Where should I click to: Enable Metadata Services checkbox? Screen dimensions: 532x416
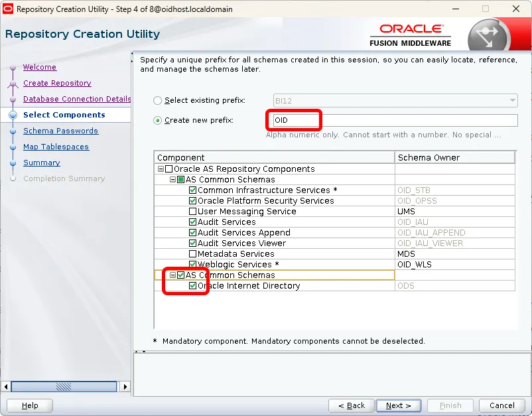pos(193,254)
